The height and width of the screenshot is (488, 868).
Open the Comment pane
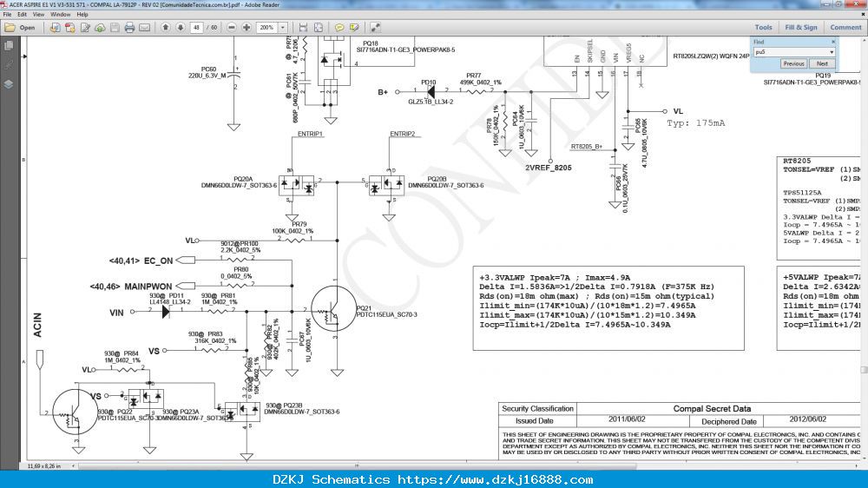845,27
